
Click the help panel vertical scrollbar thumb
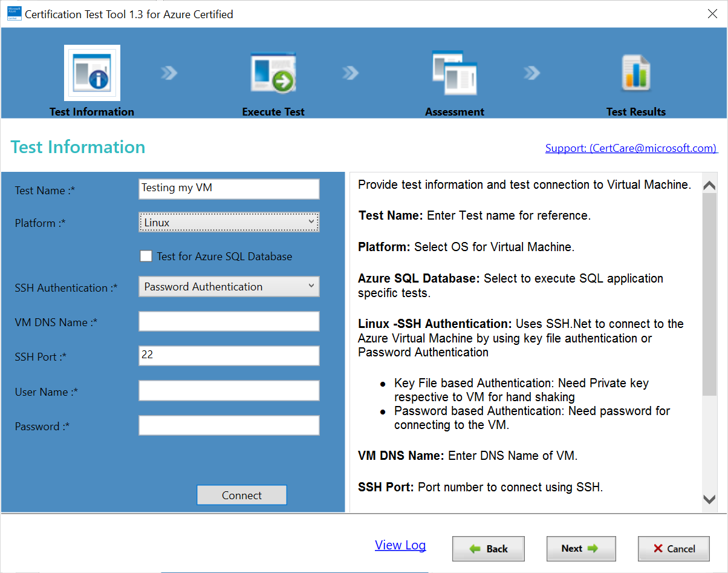(709, 295)
